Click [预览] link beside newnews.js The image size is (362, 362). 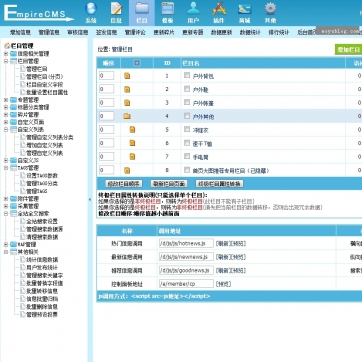point(238,257)
